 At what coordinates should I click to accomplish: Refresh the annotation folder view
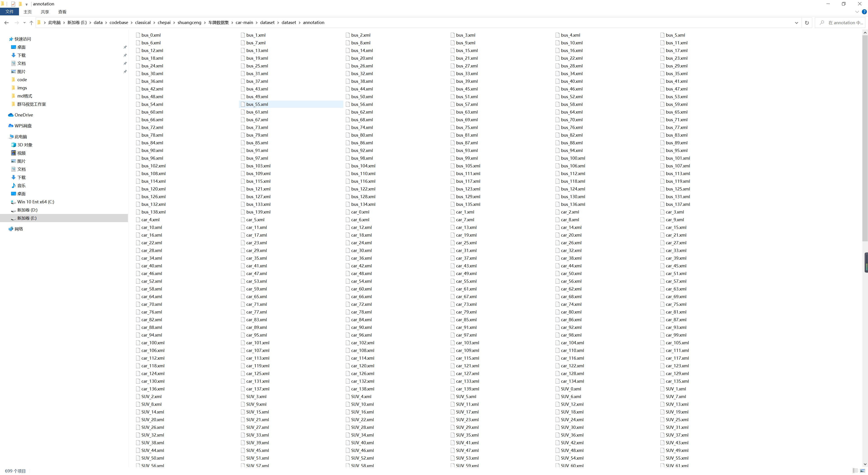[x=807, y=23]
